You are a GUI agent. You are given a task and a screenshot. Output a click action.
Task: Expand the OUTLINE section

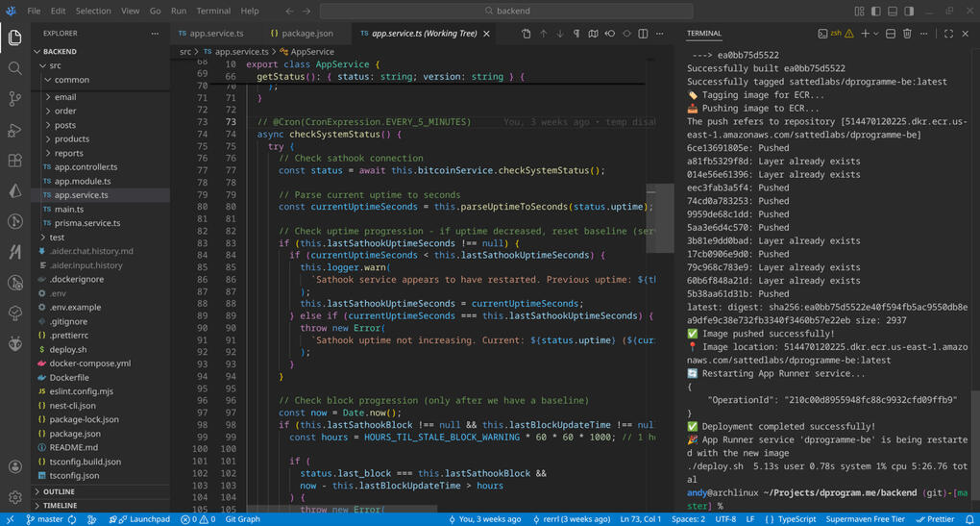58,491
